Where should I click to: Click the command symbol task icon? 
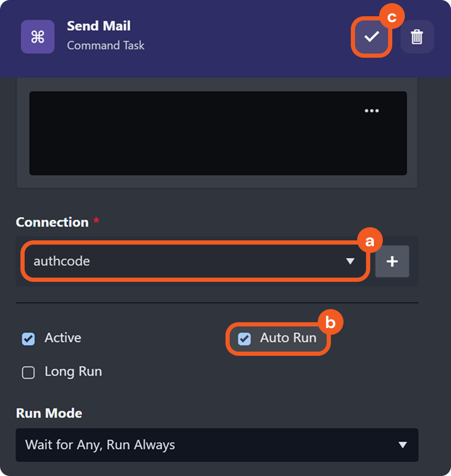37,37
